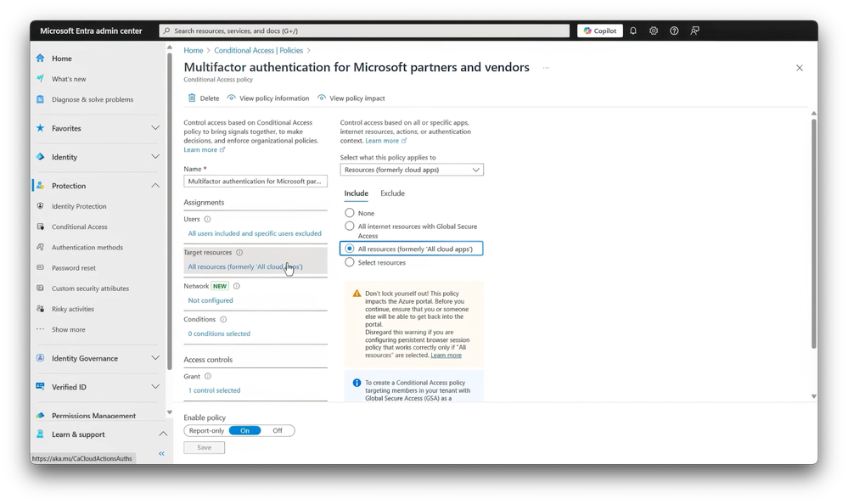Select the None radio button
Viewport: 848px width, 504px height.
click(350, 213)
